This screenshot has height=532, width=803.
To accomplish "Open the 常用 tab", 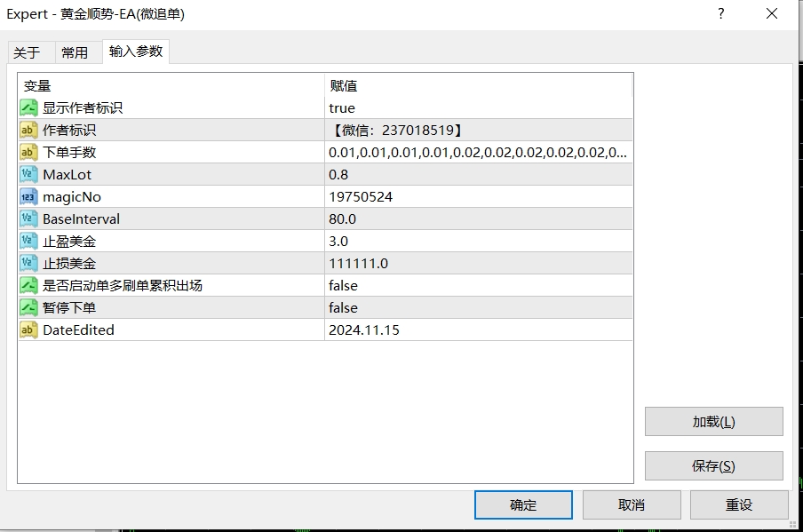I will (x=75, y=52).
